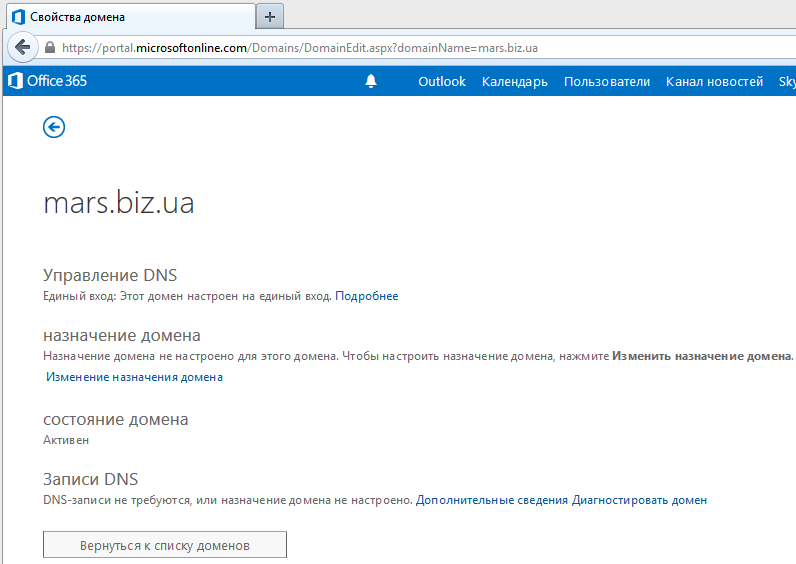Image resolution: width=796 pixels, height=564 pixels.
Task: Open Outlook from the top navigation
Action: [441, 82]
